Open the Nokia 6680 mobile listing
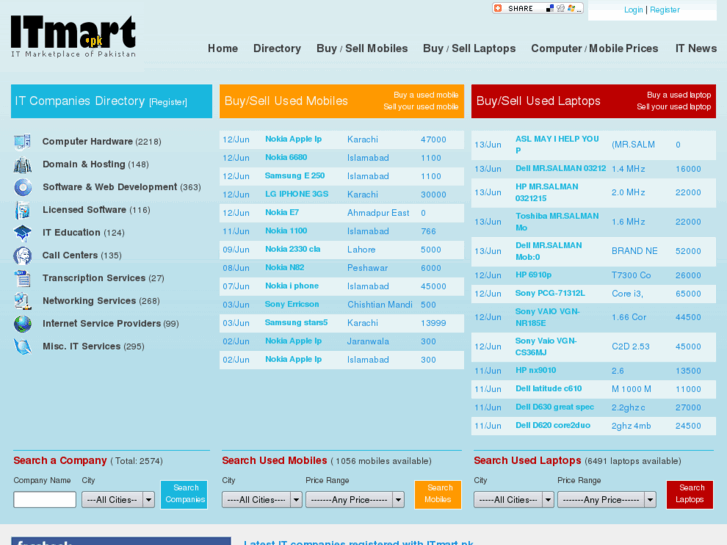The width and height of the screenshot is (727, 545). click(286, 157)
